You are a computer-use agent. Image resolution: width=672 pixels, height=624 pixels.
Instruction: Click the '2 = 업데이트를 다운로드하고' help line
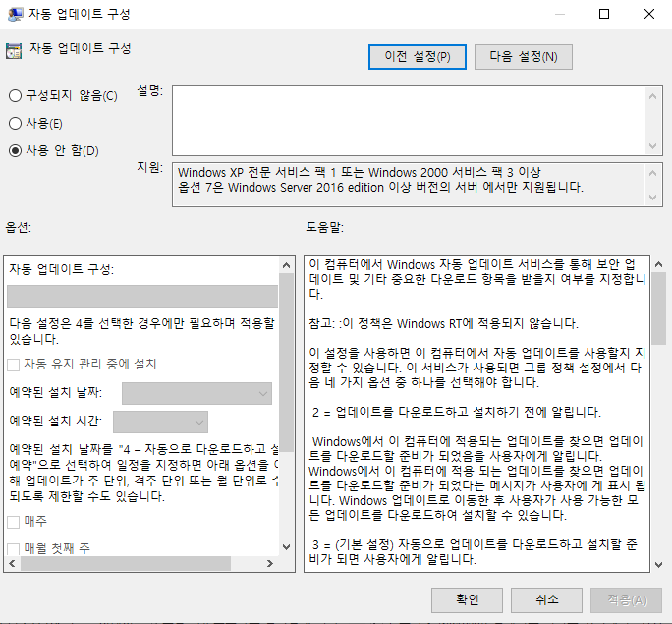pyautogui.click(x=457, y=412)
